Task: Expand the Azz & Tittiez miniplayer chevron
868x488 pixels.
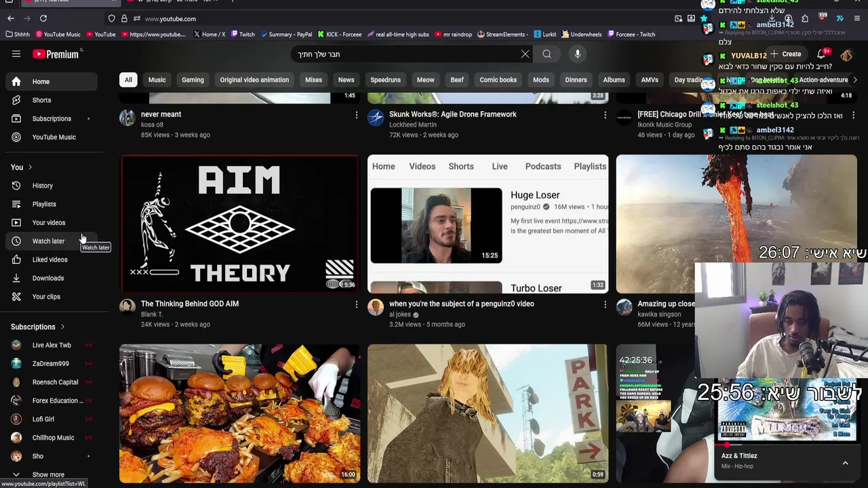Action: coord(845,463)
